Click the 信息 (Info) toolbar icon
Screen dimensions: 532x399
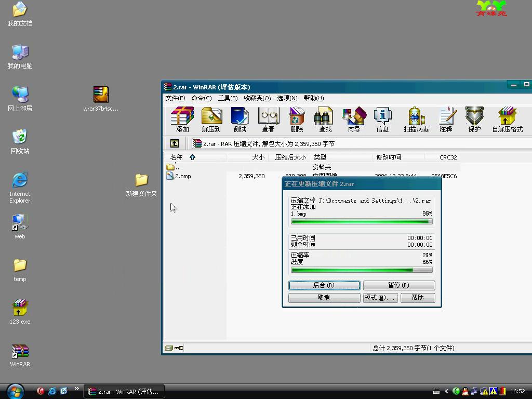pos(382,119)
